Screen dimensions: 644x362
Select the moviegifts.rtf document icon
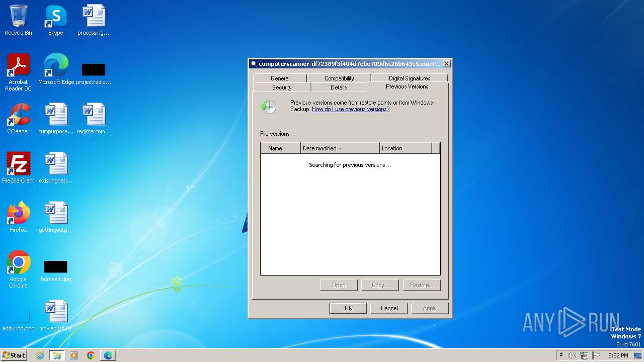pos(56,315)
